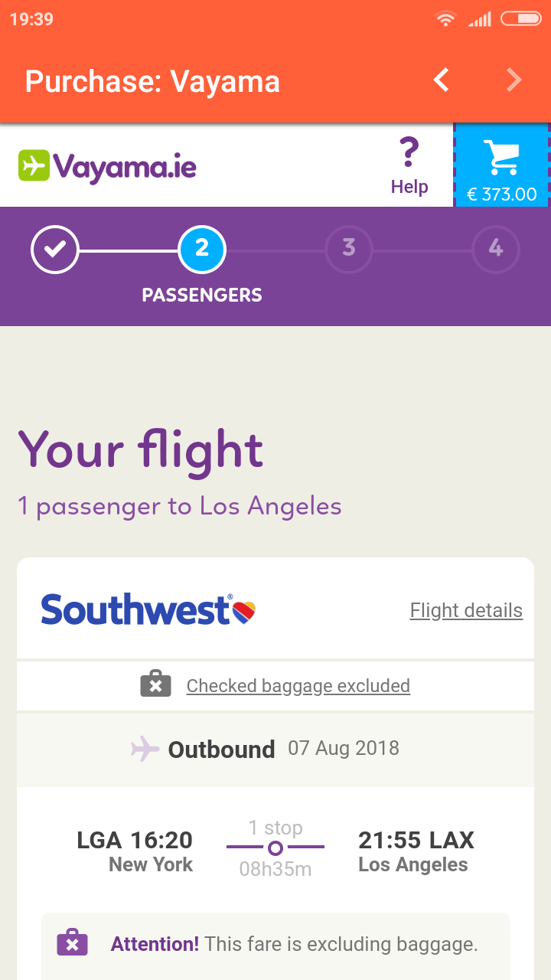Tap the Vayama.ie logo

(108, 166)
